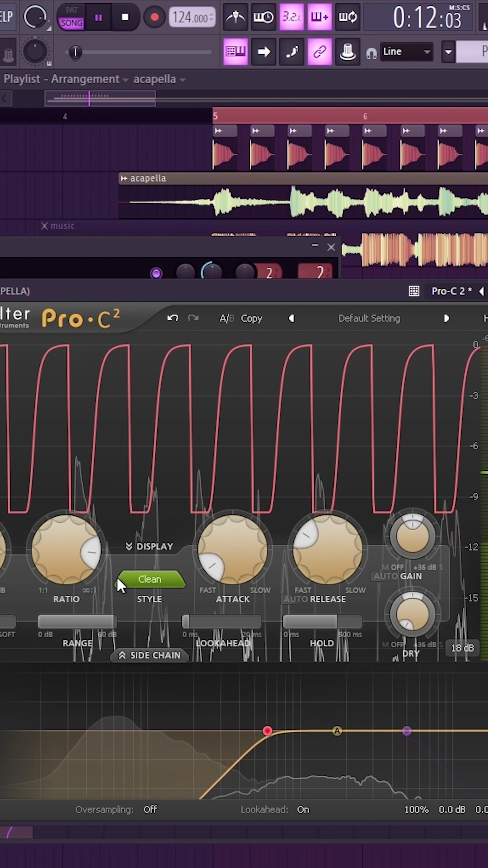This screenshot has height=868, width=488.
Task: Open the acapella dropdown in the playlist title
Action: tap(159, 79)
